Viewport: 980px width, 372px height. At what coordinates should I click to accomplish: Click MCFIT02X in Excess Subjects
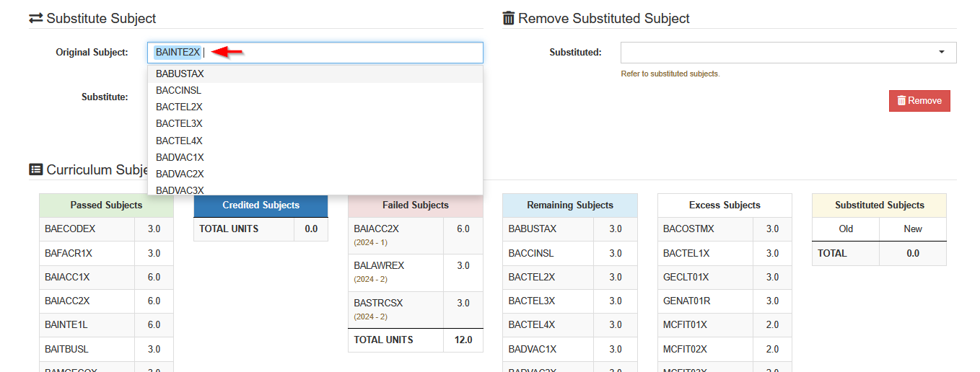tap(686, 349)
